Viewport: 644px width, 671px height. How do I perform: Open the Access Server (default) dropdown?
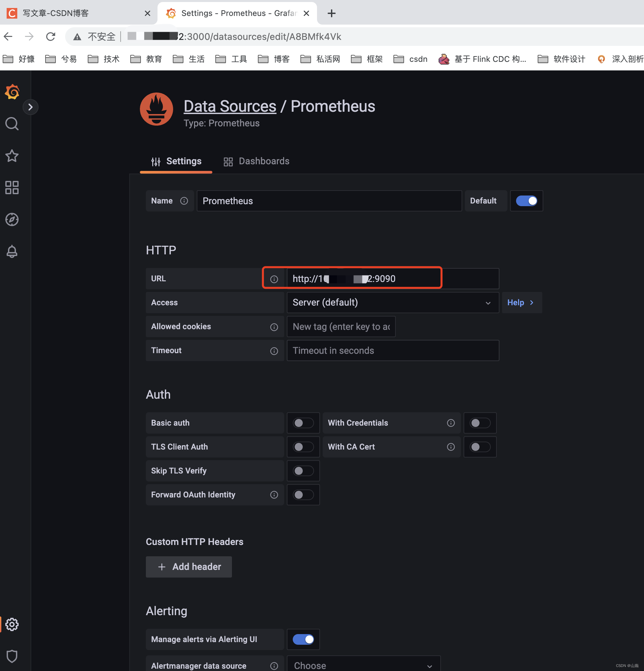coord(393,303)
